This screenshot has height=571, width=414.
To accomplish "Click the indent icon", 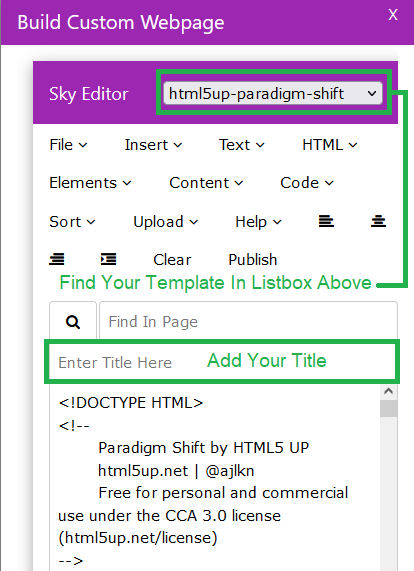I will click(x=109, y=259).
